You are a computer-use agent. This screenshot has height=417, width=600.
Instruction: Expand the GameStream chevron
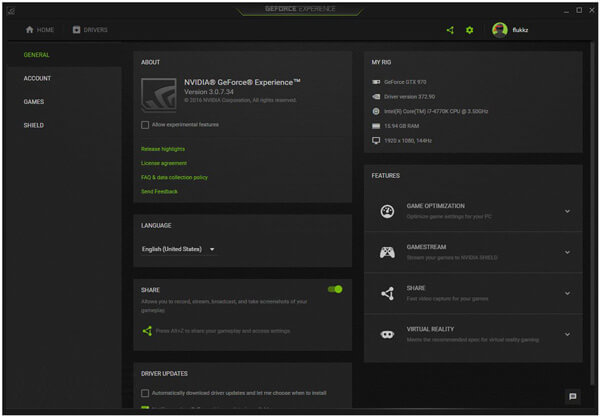(567, 252)
